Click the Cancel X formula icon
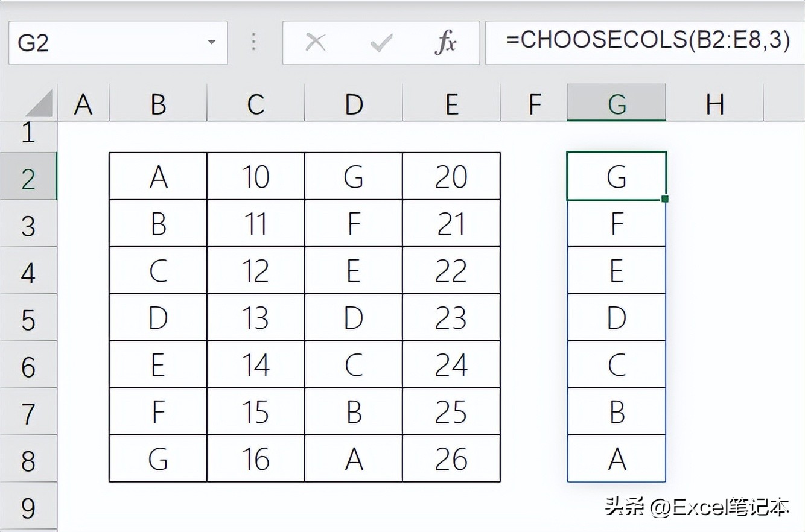805x532 pixels. 316,43
